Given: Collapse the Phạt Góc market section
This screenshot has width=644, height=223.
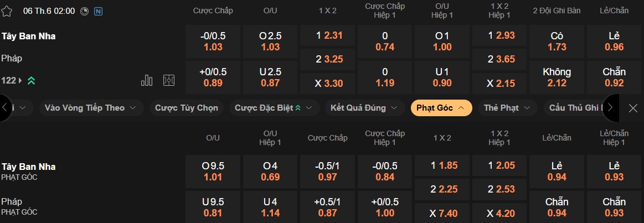Looking at the screenshot, I should point(441,108).
